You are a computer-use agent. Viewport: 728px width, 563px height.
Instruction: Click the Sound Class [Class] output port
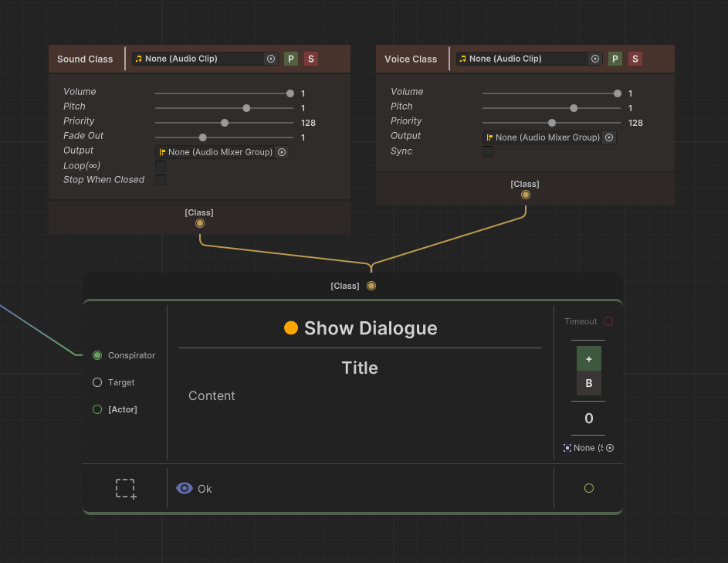[x=200, y=223]
